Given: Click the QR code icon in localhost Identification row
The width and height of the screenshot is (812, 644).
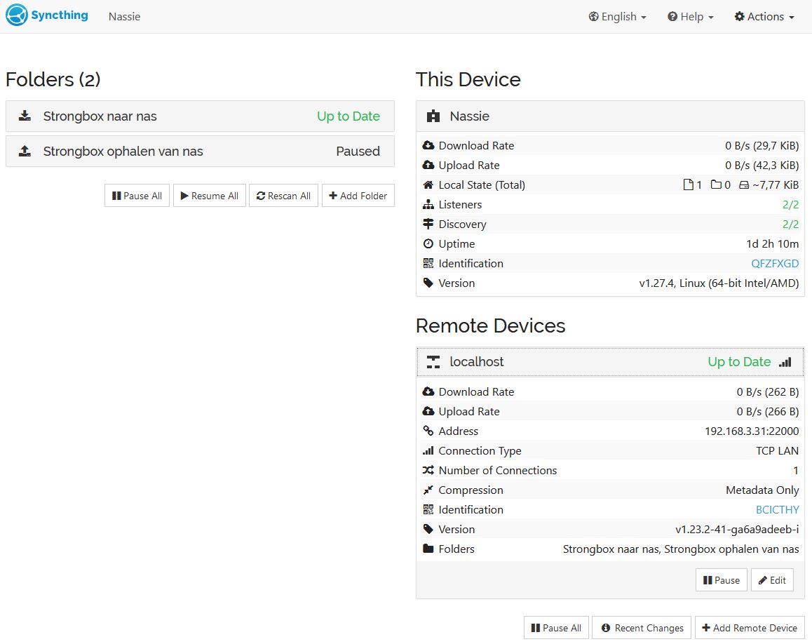Looking at the screenshot, I should point(428,509).
